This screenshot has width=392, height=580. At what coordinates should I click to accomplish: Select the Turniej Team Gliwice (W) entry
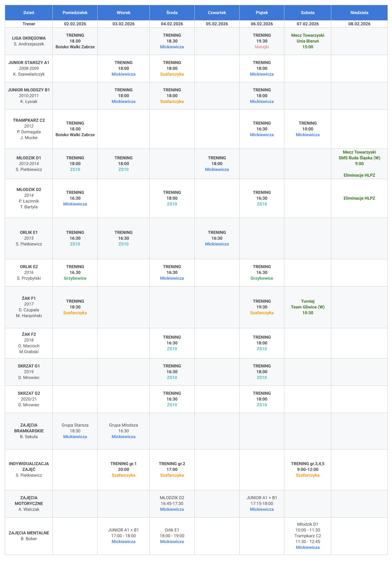point(307,307)
